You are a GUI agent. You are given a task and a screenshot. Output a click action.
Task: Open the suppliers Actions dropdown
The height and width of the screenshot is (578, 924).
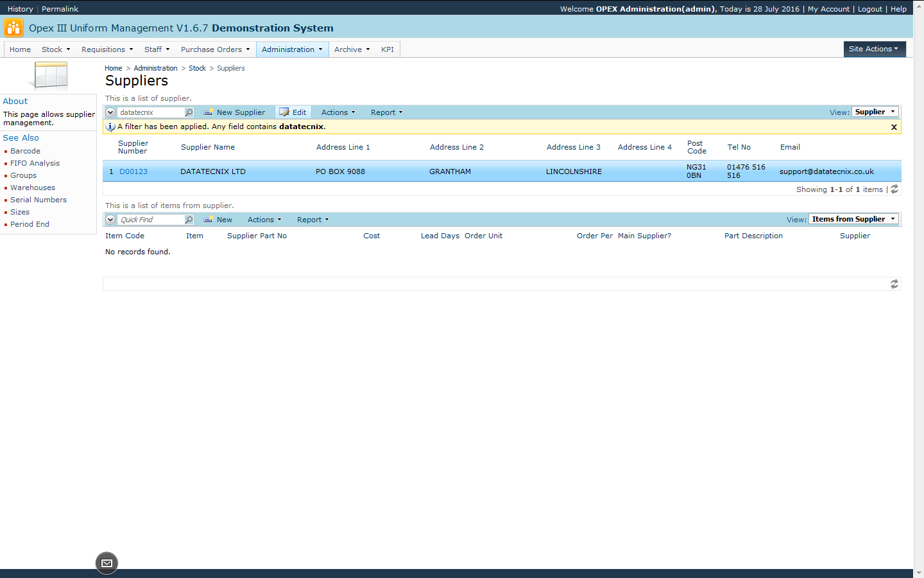coord(338,112)
